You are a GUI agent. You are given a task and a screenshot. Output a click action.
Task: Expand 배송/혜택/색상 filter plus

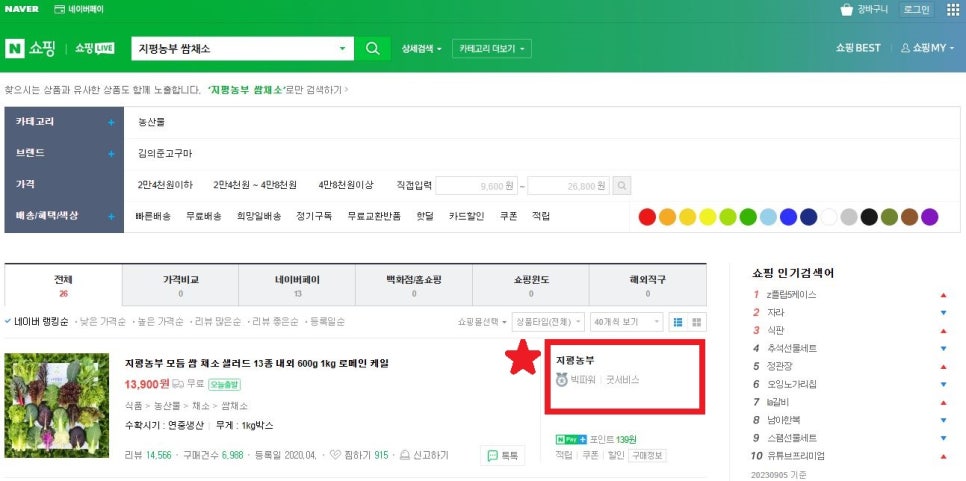[x=111, y=217]
